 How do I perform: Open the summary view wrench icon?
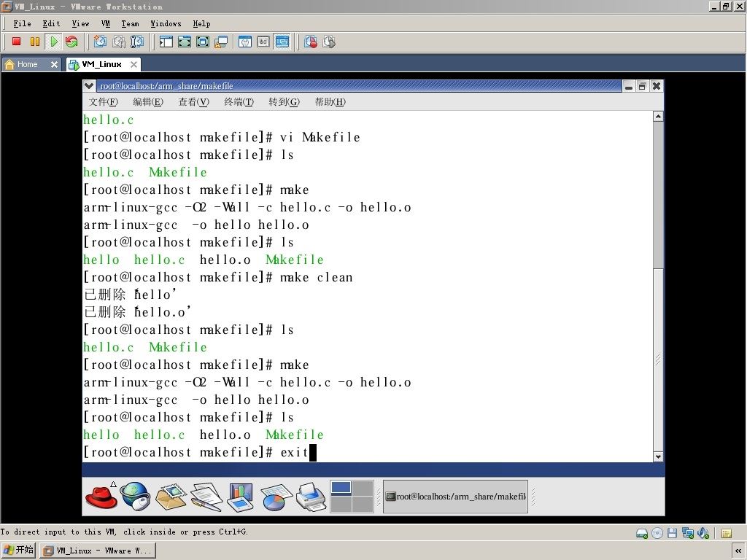(x=245, y=42)
